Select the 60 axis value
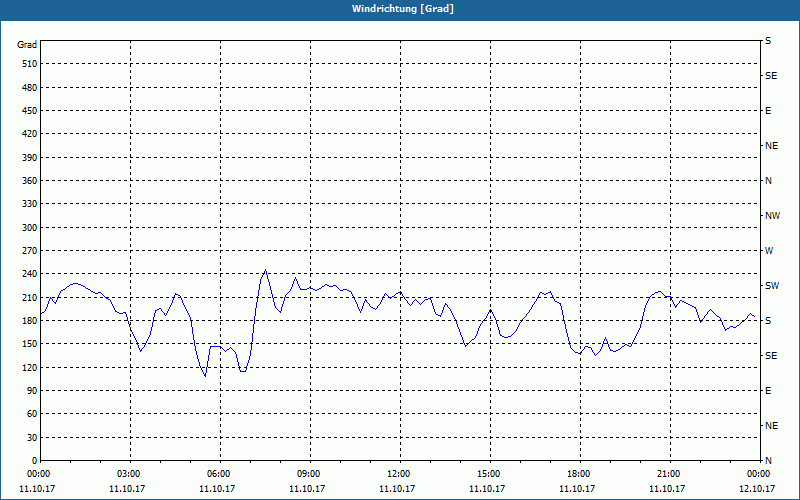The height and width of the screenshot is (500, 800). coord(31,413)
